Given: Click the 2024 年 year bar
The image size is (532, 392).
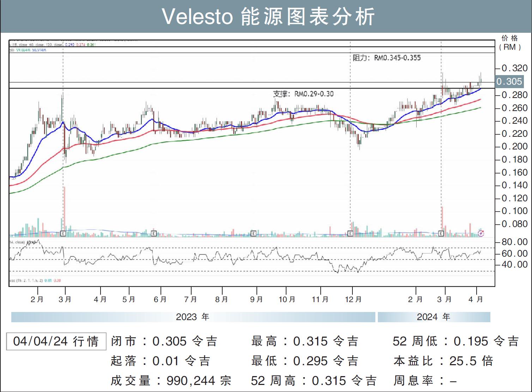Looking at the screenshot, I should pos(434,317).
